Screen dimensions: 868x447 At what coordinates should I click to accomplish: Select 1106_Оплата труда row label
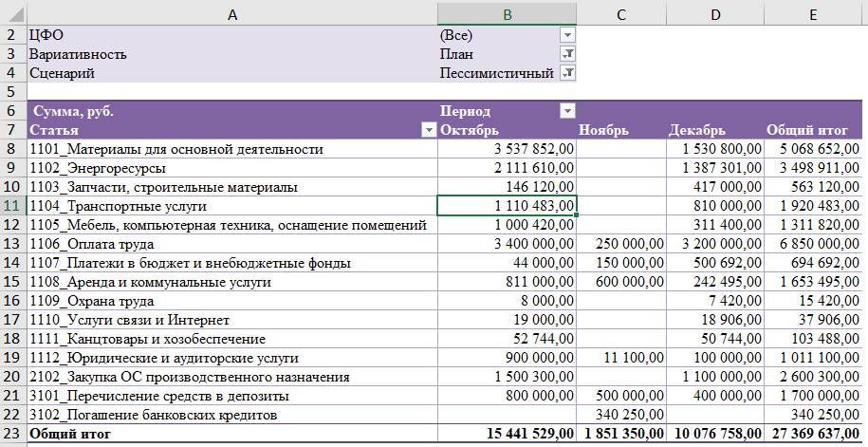[x=232, y=244]
